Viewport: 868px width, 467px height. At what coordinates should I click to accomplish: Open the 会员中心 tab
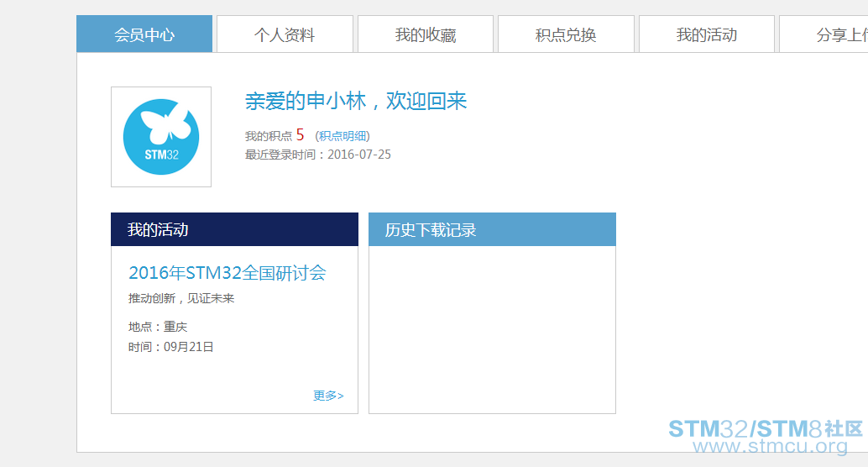click(x=144, y=34)
